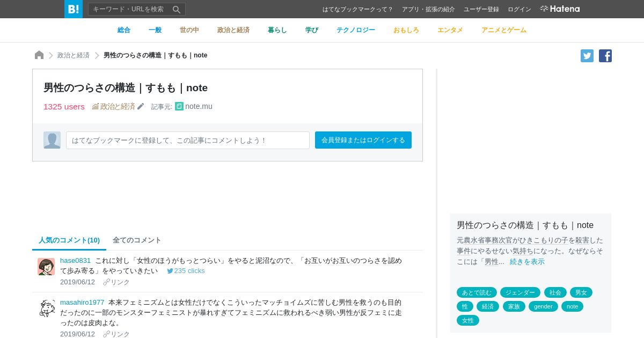Open おもしろ category tab
Image resolution: width=644 pixels, height=338 pixels.
(406, 30)
